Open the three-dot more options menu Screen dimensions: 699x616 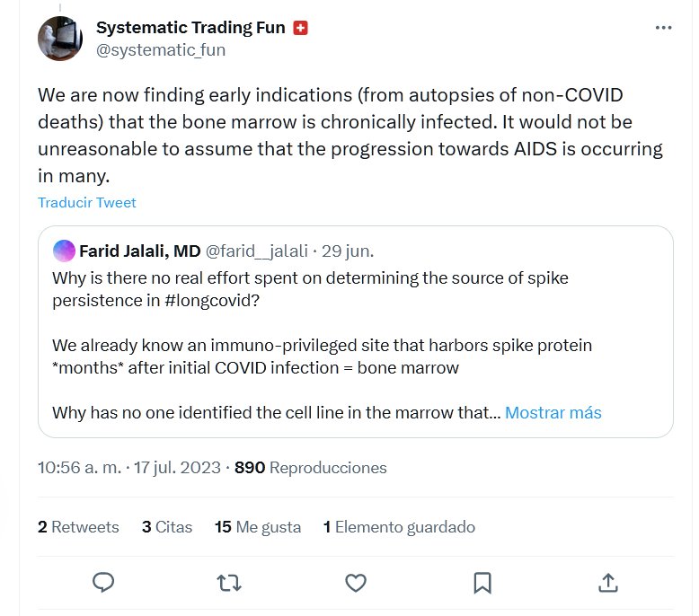point(663,28)
